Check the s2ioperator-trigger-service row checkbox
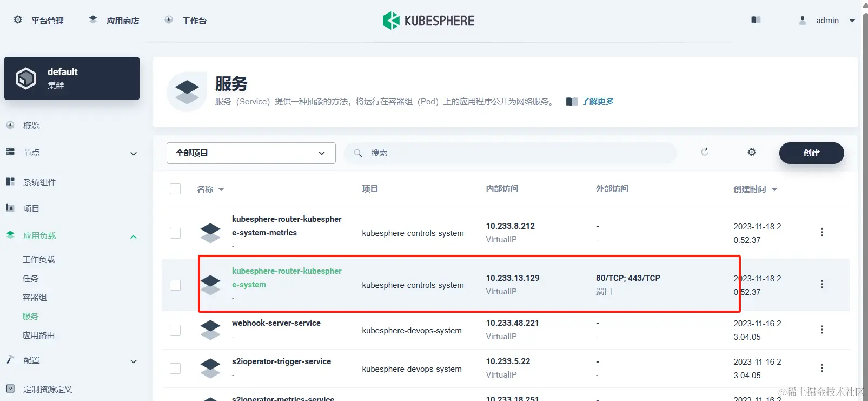Viewport: 868px width, 401px height. tap(175, 369)
